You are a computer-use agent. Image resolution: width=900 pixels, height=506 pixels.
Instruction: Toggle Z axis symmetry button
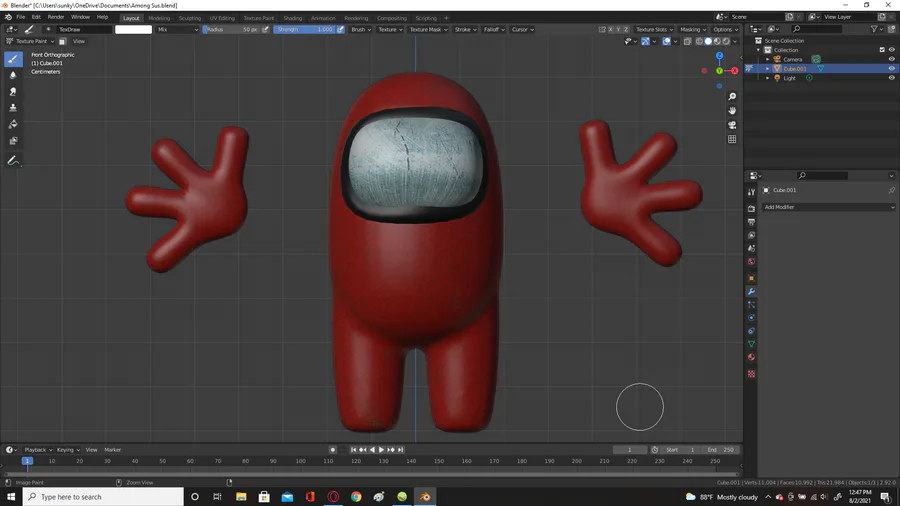[x=626, y=29]
